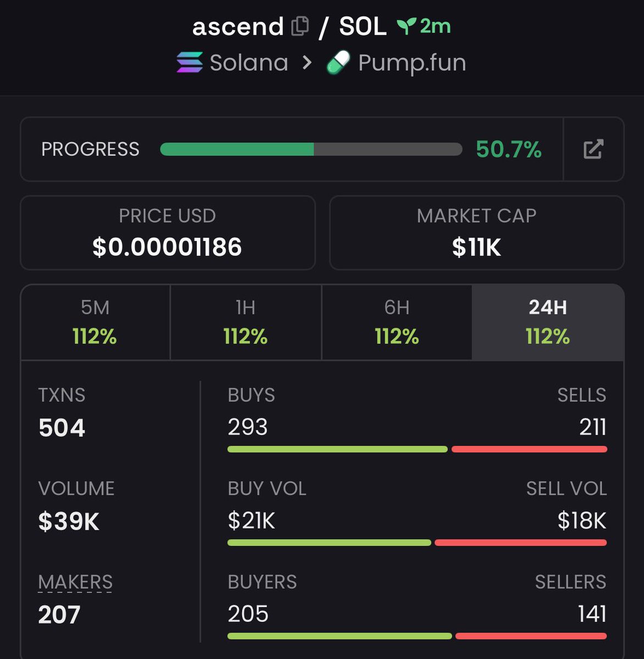The width and height of the screenshot is (644, 659).
Task: Switch to the 6H timeframe tab
Action: click(397, 322)
